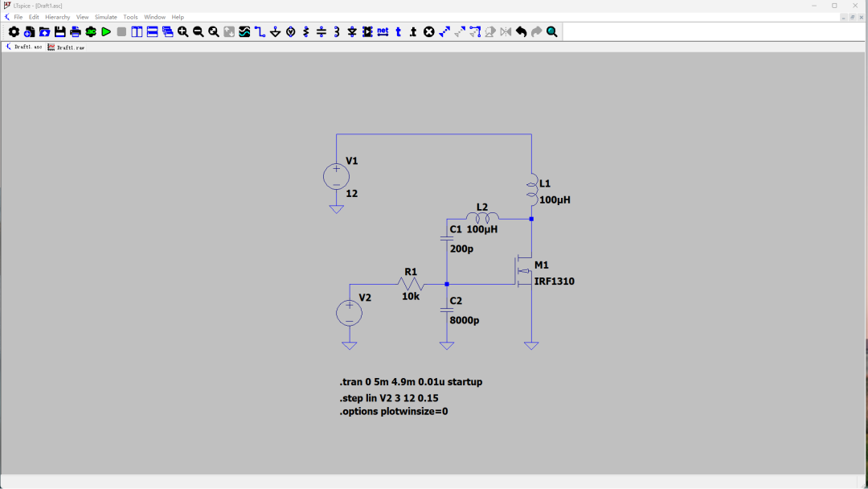
Task: Tile windows vertically
Action: click(x=137, y=32)
